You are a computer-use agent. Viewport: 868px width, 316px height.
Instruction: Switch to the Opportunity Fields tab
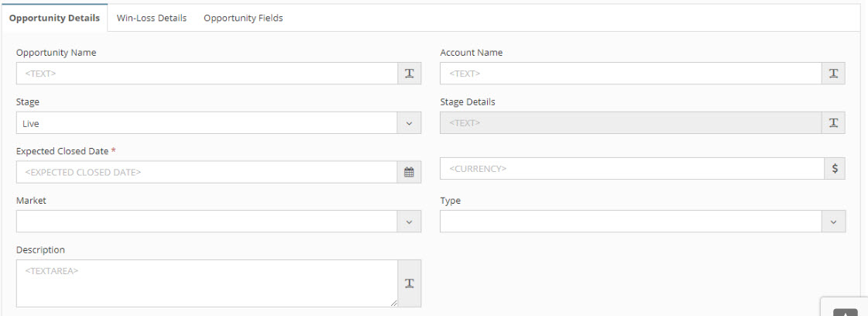click(243, 19)
